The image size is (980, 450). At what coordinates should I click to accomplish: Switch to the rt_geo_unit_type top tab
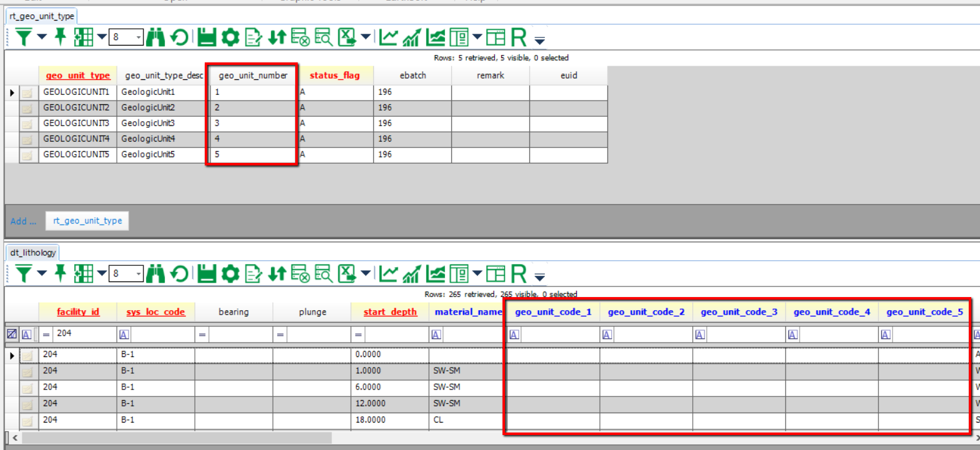[x=42, y=16]
